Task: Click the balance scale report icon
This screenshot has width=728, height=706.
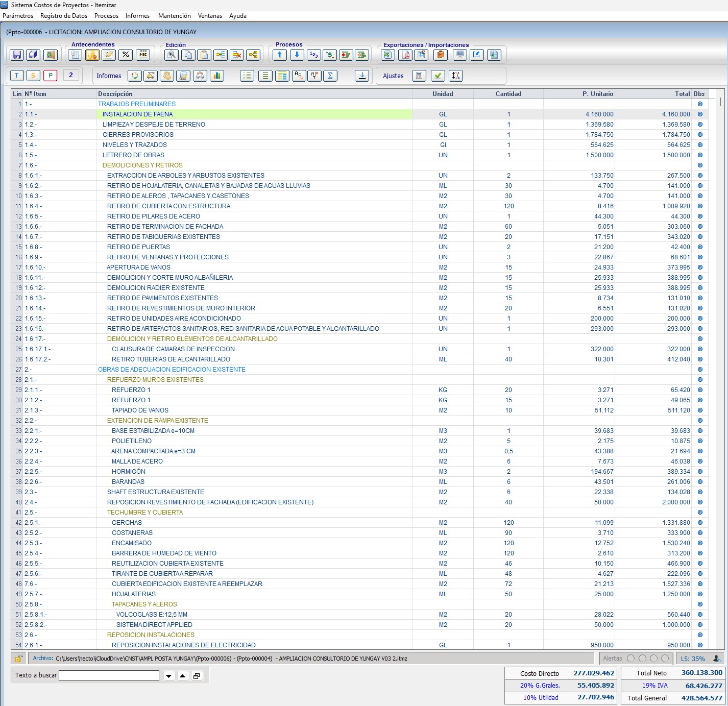Action: click(201, 76)
